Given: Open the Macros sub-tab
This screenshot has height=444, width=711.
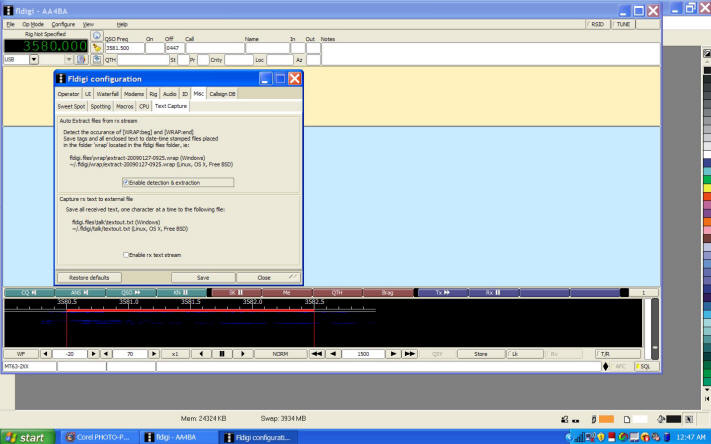Looking at the screenshot, I should (125, 106).
